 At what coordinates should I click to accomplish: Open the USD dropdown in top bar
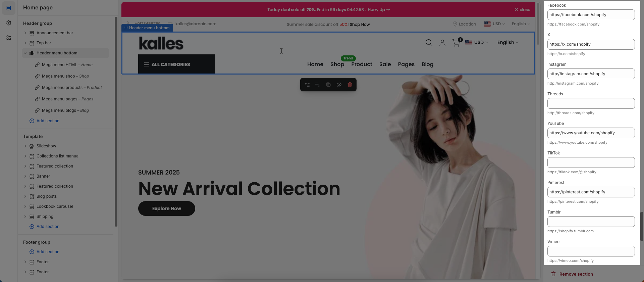[494, 24]
